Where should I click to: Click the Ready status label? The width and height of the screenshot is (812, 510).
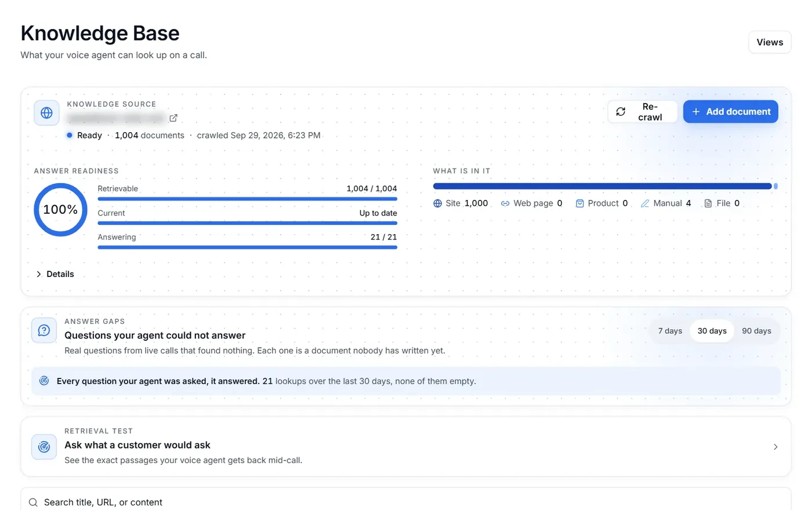(x=89, y=135)
